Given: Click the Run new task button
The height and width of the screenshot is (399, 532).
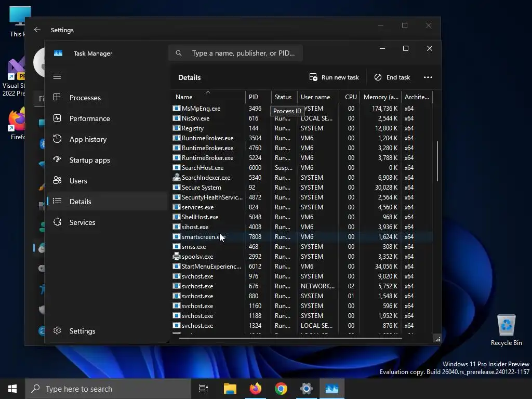Looking at the screenshot, I should coord(334,77).
